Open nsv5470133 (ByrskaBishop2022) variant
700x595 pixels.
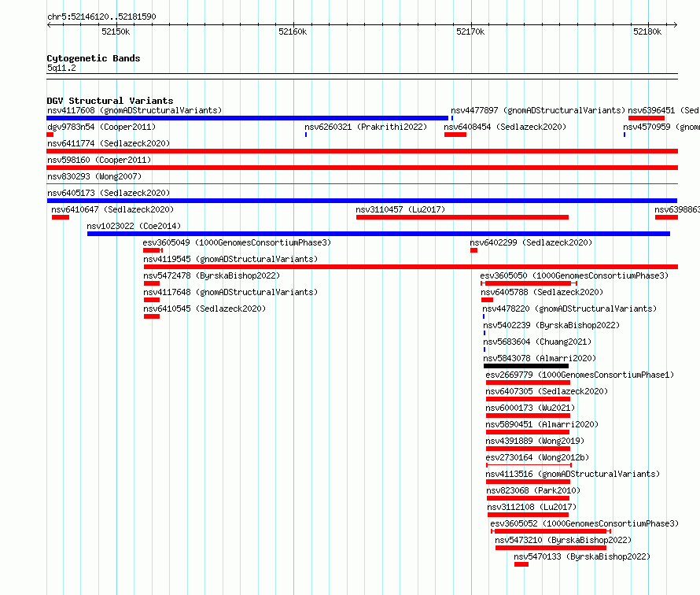[x=582, y=556]
